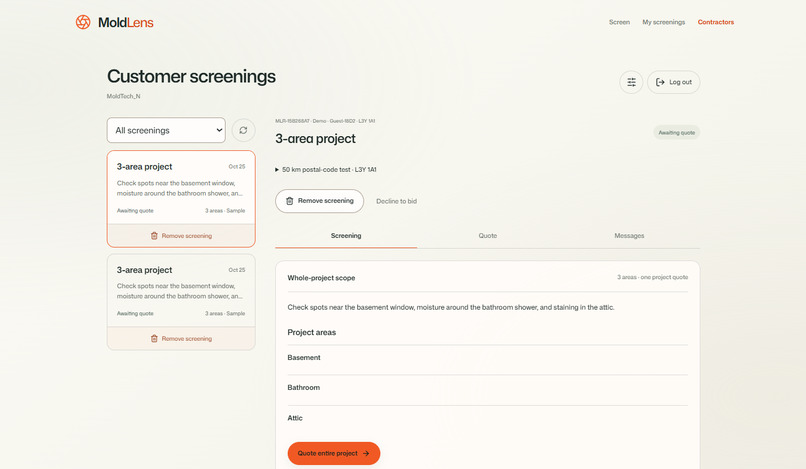Open the Contractors nav link

716,22
